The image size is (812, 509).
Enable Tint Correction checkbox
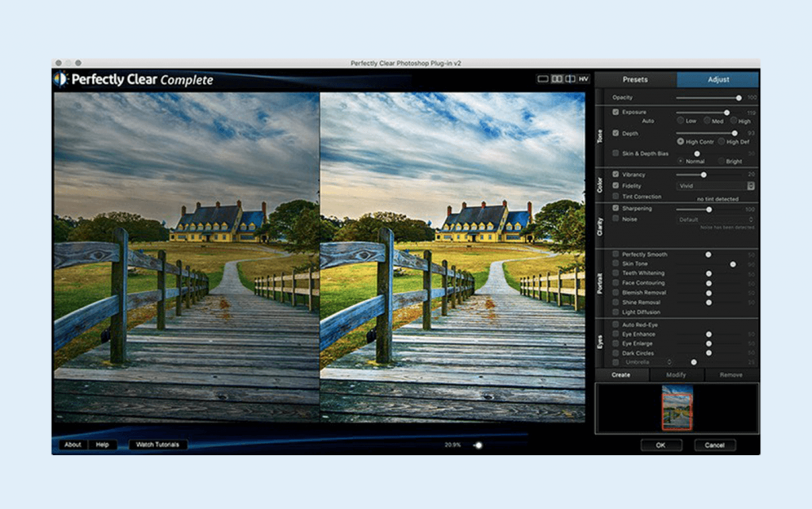tap(615, 197)
